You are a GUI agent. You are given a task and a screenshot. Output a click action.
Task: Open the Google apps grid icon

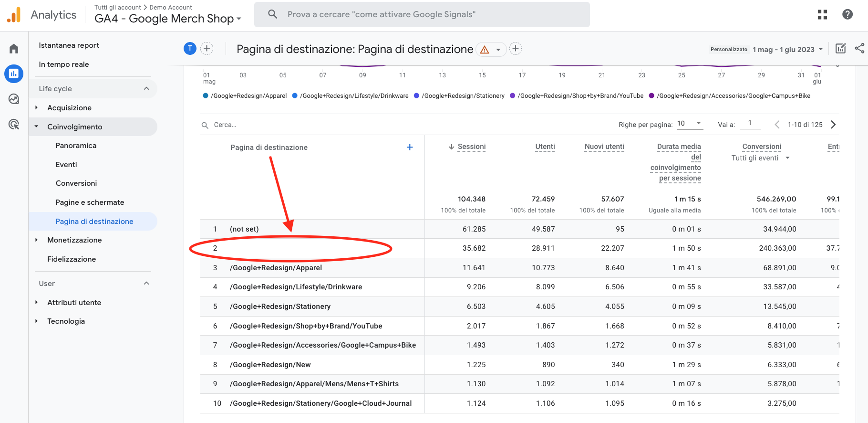[822, 15]
